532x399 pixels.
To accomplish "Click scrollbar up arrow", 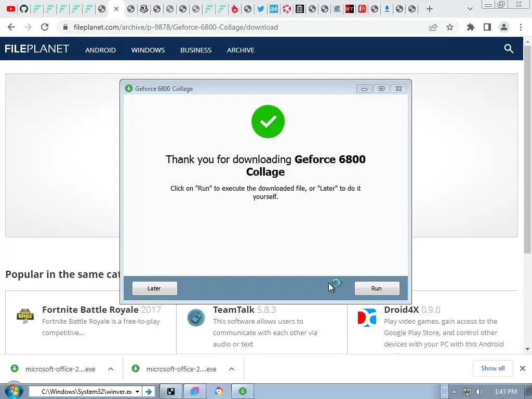I will tap(527, 41).
